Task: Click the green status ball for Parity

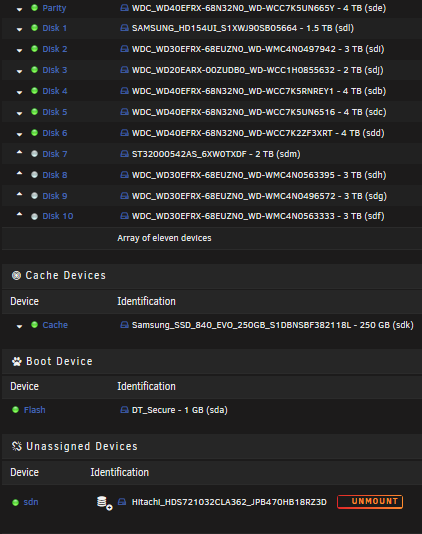Action: tap(34, 7)
